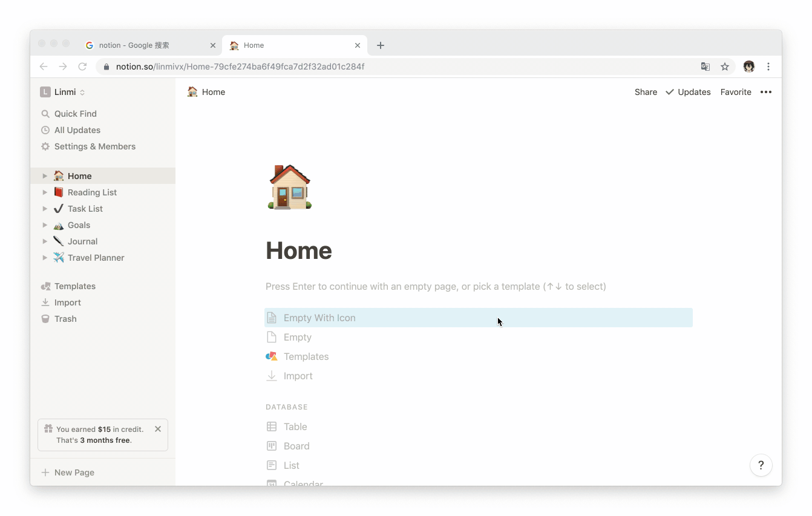Open Chrome's three-dot menu

click(x=768, y=67)
